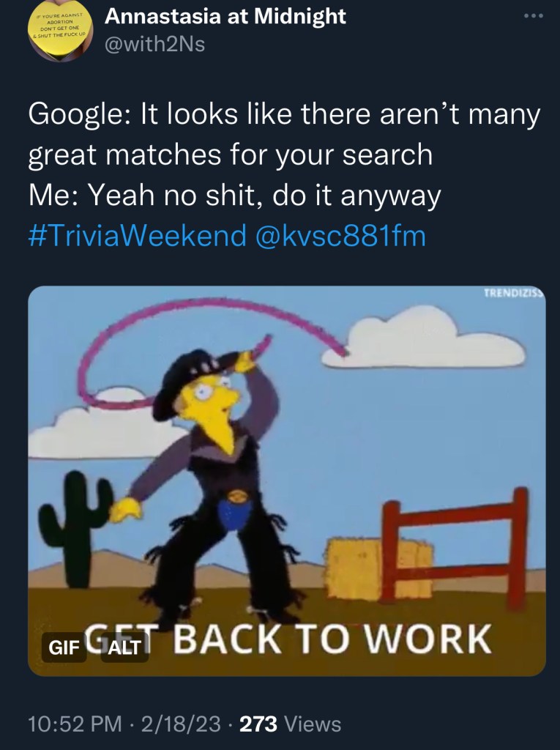Open the yellow heart profile avatar

[x=61, y=31]
